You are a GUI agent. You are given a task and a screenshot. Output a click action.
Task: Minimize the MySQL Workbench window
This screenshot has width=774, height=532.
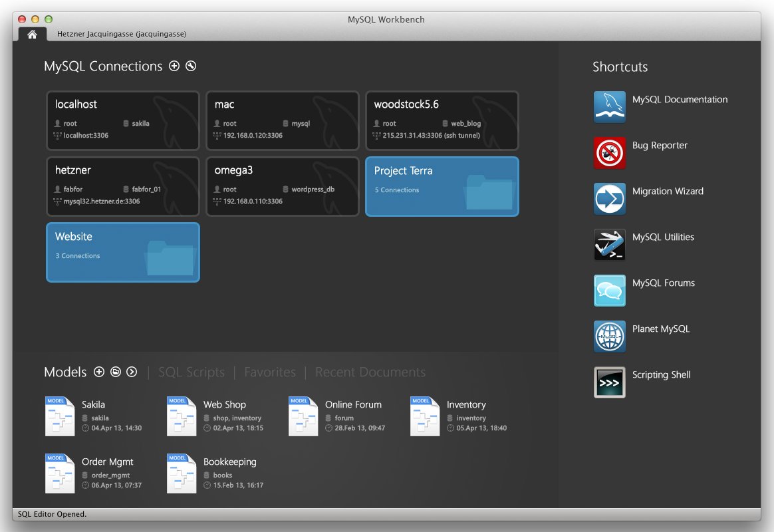(35, 19)
